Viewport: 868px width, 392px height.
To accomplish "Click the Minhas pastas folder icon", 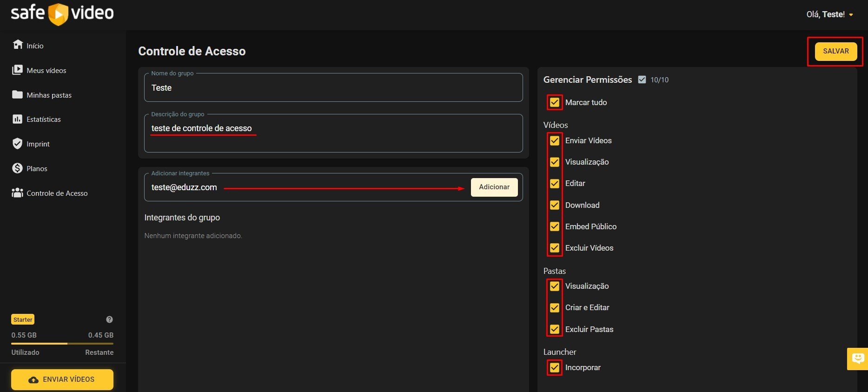I will pos(17,94).
